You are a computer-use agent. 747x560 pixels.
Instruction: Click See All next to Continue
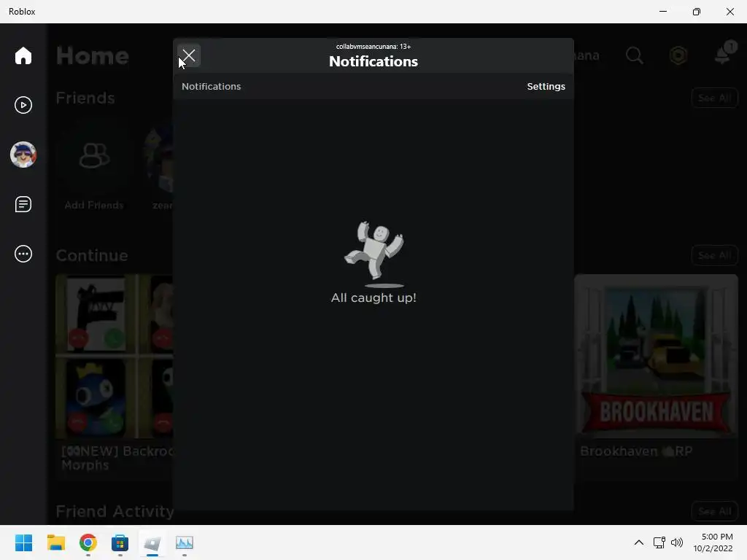coord(714,256)
